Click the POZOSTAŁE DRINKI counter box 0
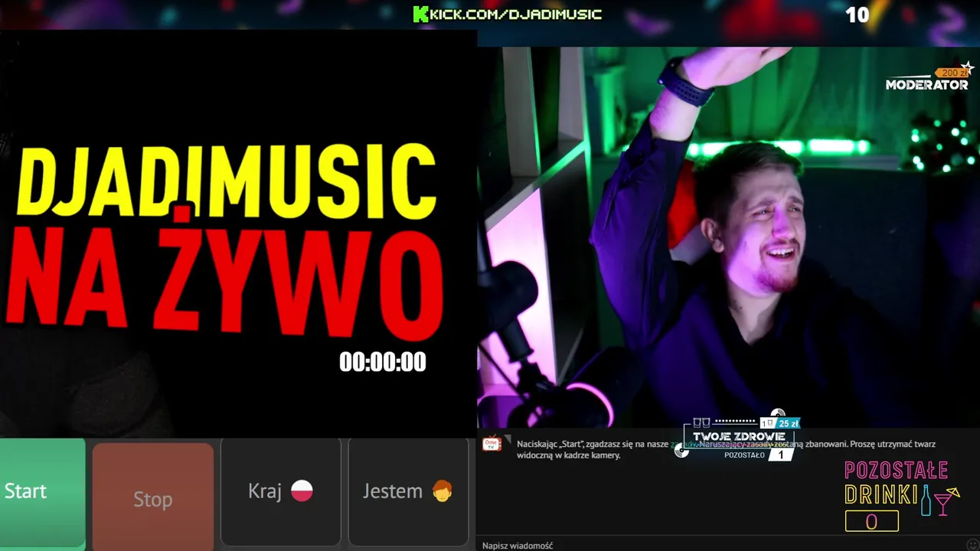Viewport: 980px width, 551px height. click(871, 522)
